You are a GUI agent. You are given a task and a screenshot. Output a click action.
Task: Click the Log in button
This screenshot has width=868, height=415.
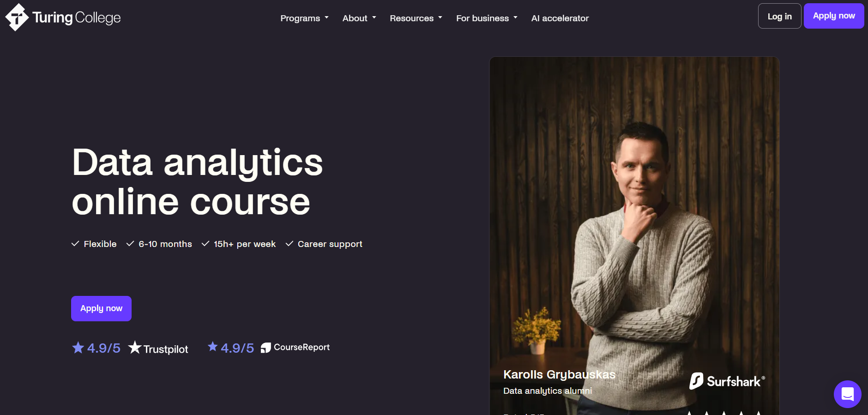coord(779,16)
